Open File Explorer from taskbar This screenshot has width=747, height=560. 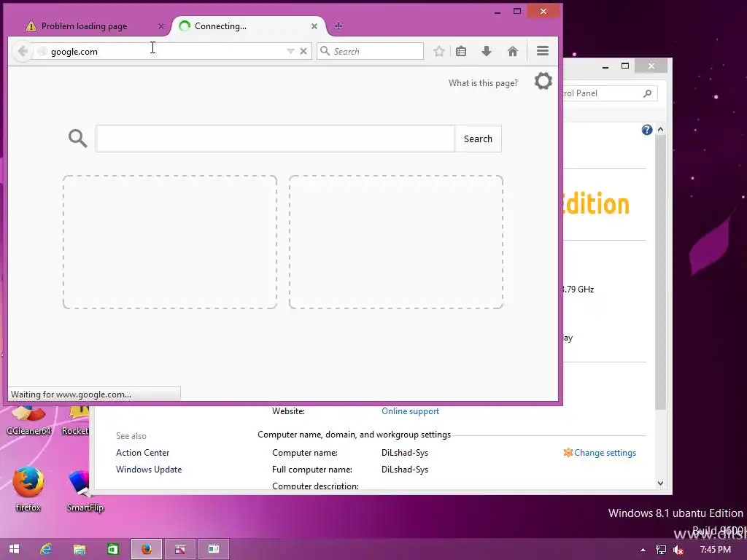tap(79, 549)
